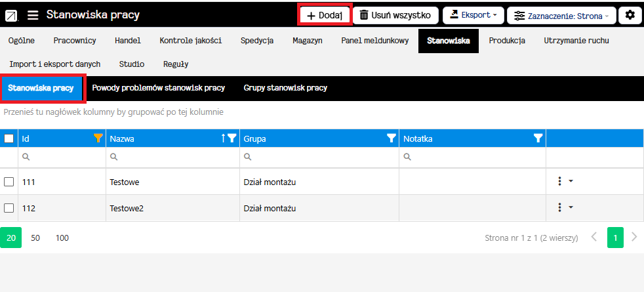The height and width of the screenshot is (292, 644).
Task: Expand actions arrow for row Testowe2
Action: coord(571,208)
